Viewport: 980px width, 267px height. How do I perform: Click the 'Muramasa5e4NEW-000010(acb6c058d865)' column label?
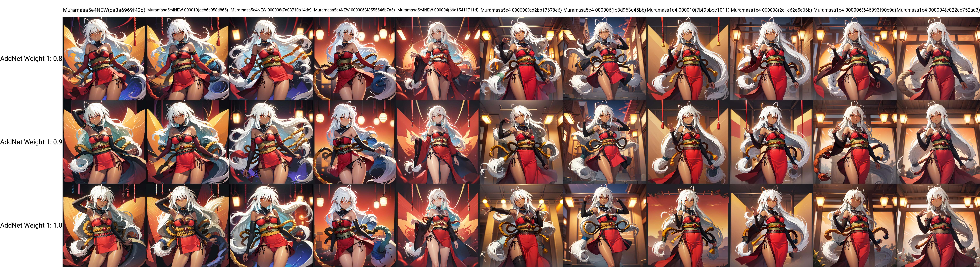coord(187,10)
